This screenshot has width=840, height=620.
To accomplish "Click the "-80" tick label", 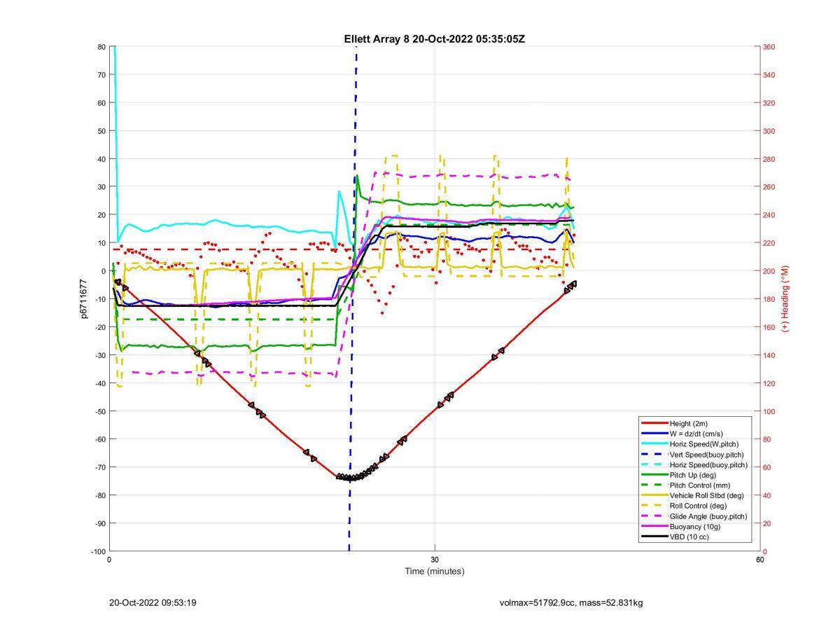I will click(x=101, y=495).
